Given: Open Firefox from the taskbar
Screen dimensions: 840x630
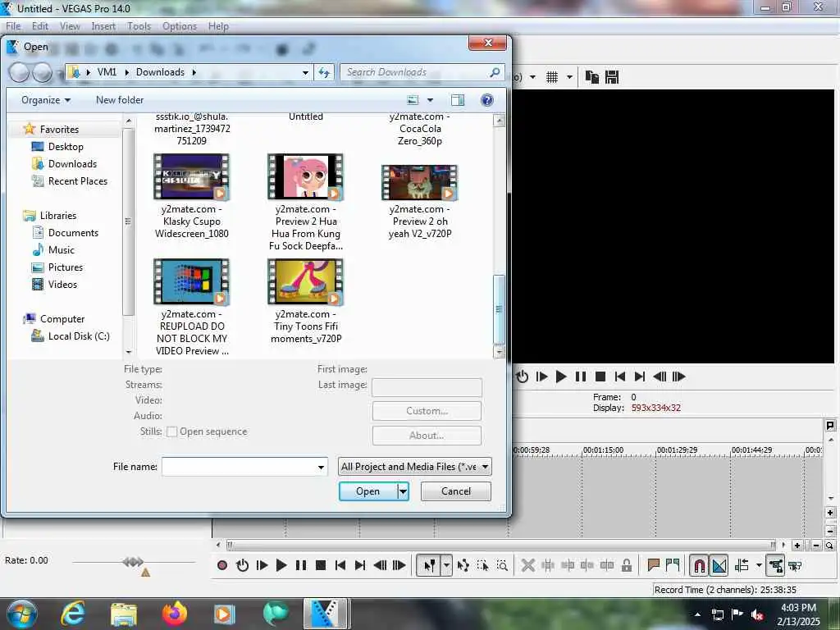Looking at the screenshot, I should (176, 614).
